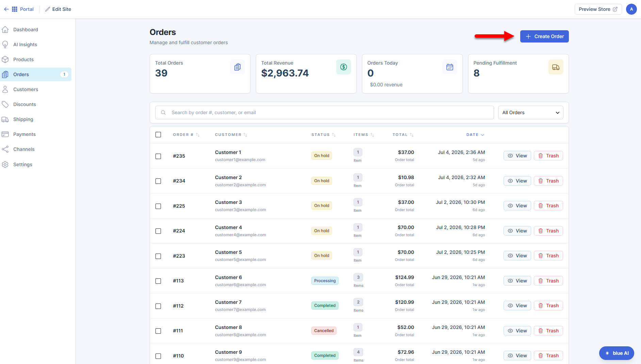Select the checkbox for order #113
The width and height of the screenshot is (641, 364).
pos(158,281)
